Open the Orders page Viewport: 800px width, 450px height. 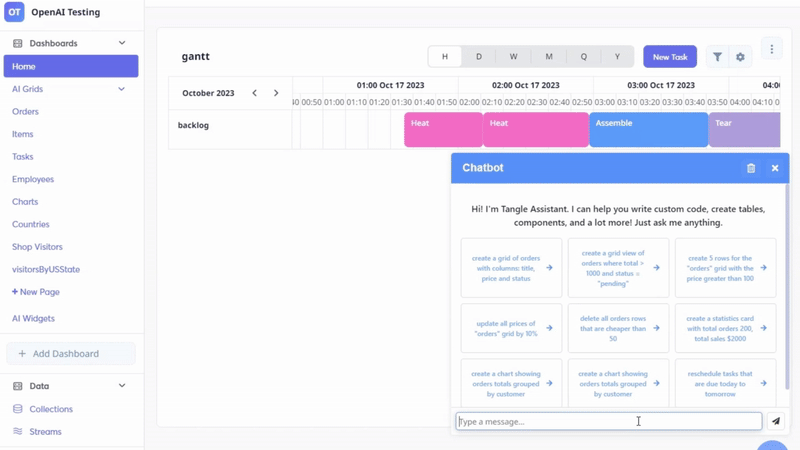point(26,111)
